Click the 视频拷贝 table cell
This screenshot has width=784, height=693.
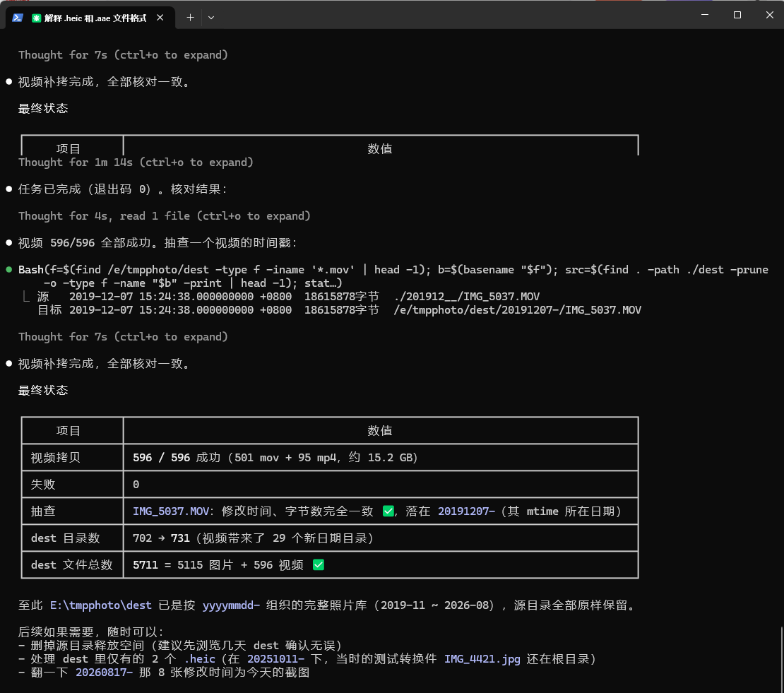click(x=73, y=458)
